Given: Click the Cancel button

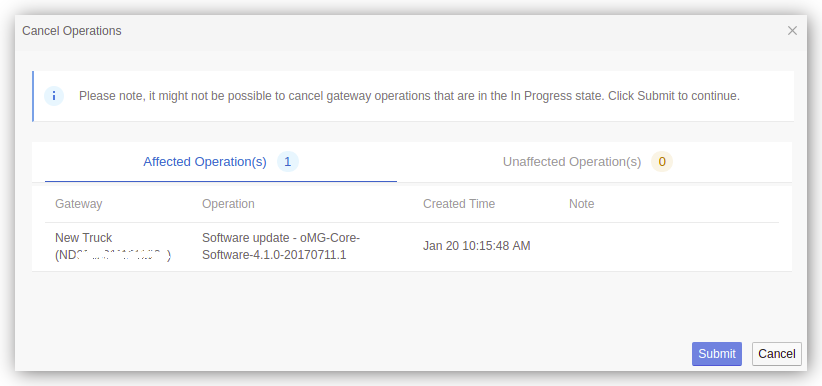Looking at the screenshot, I should pyautogui.click(x=776, y=354).
